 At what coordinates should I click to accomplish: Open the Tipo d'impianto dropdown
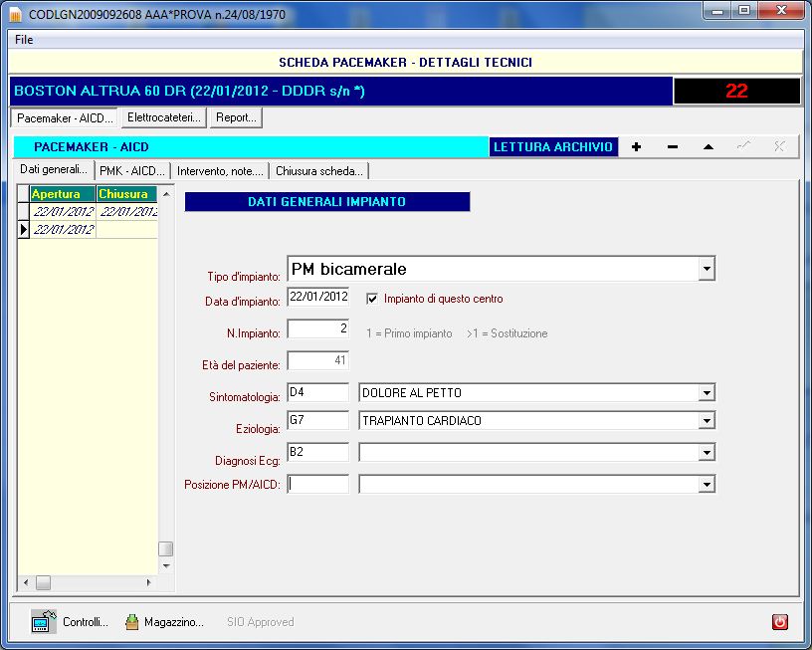click(707, 269)
